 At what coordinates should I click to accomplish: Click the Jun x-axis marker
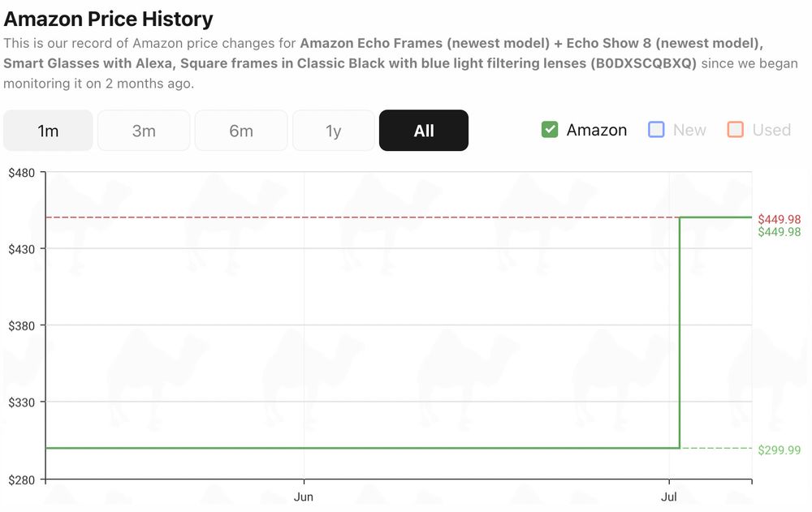(x=304, y=497)
